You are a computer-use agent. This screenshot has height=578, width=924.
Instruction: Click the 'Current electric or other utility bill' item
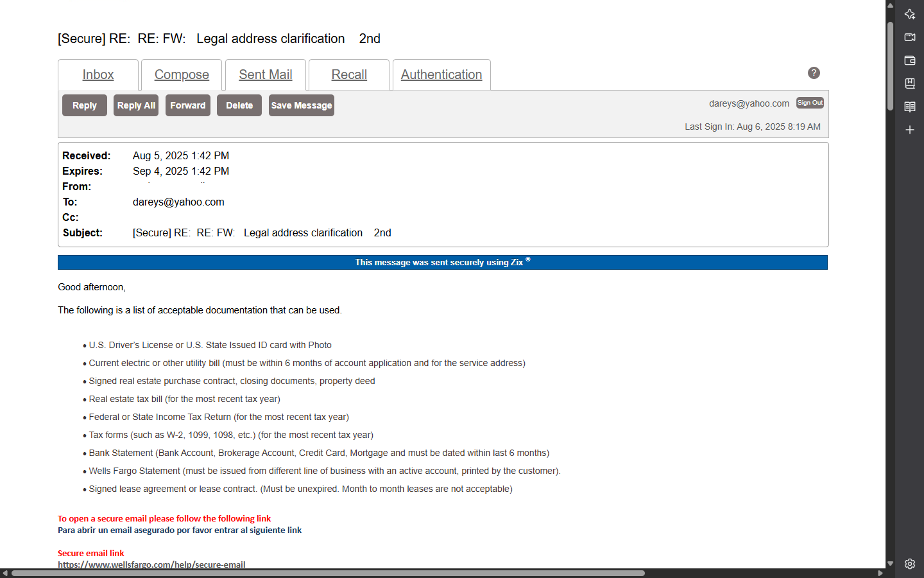tap(307, 363)
